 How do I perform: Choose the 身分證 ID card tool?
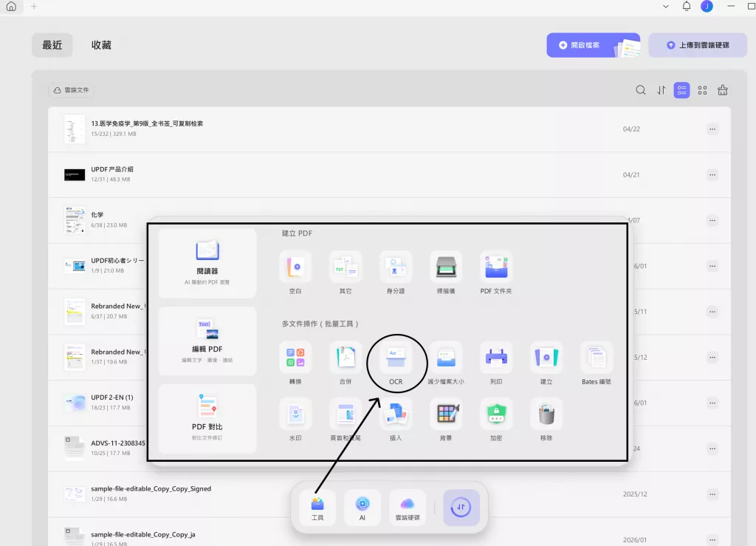coord(396,267)
